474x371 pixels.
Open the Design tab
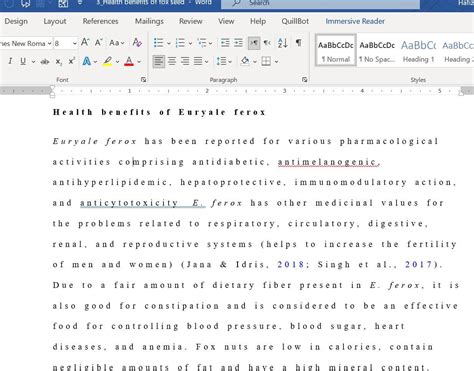click(16, 21)
